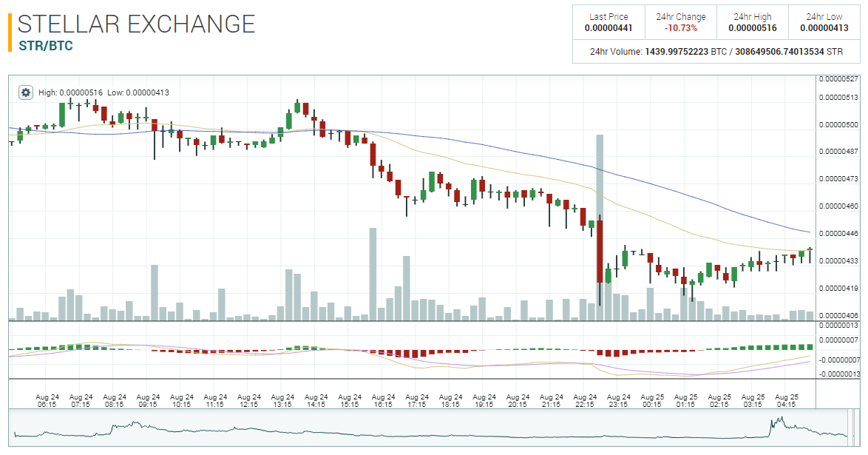
Task: Click the 0.00000460 price axis label
Action: 838,206
